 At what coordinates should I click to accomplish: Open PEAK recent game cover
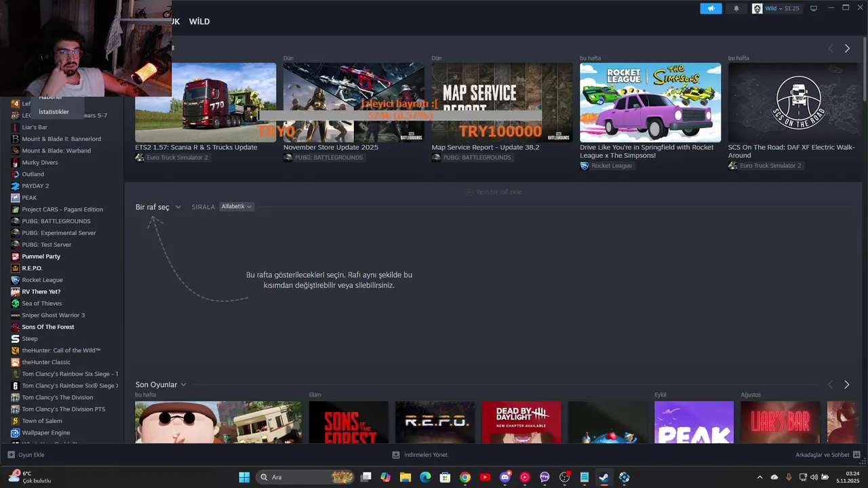[x=694, y=422]
